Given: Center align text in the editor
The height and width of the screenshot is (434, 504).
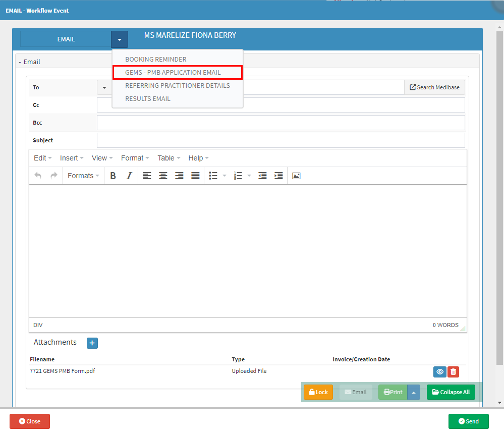Looking at the screenshot, I should coord(163,176).
